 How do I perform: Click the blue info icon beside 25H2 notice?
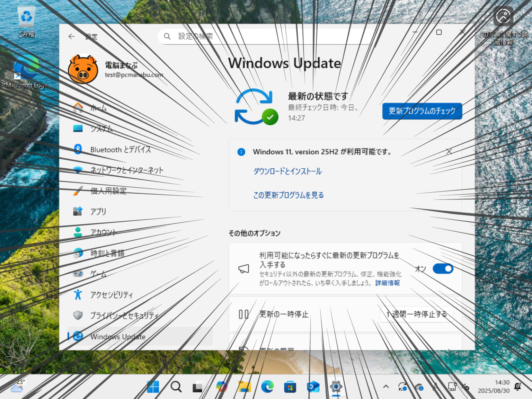(x=241, y=152)
